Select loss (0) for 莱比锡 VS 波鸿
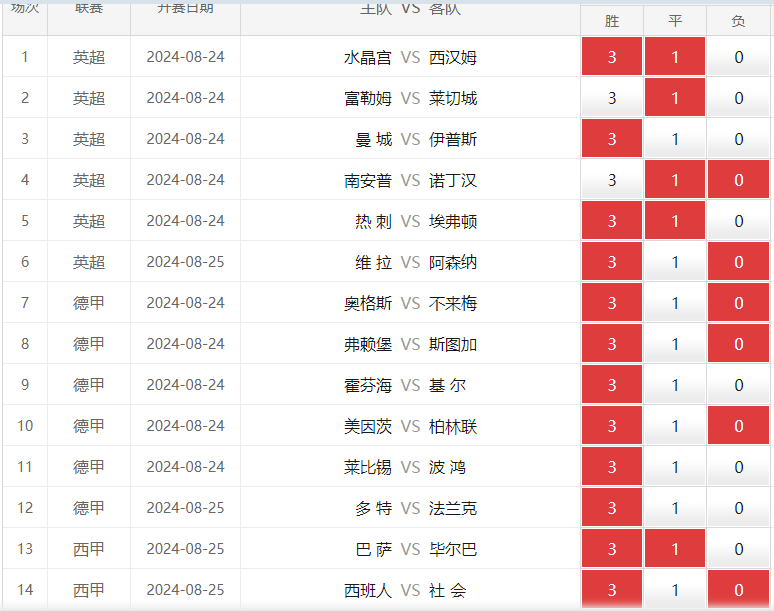 tap(738, 466)
